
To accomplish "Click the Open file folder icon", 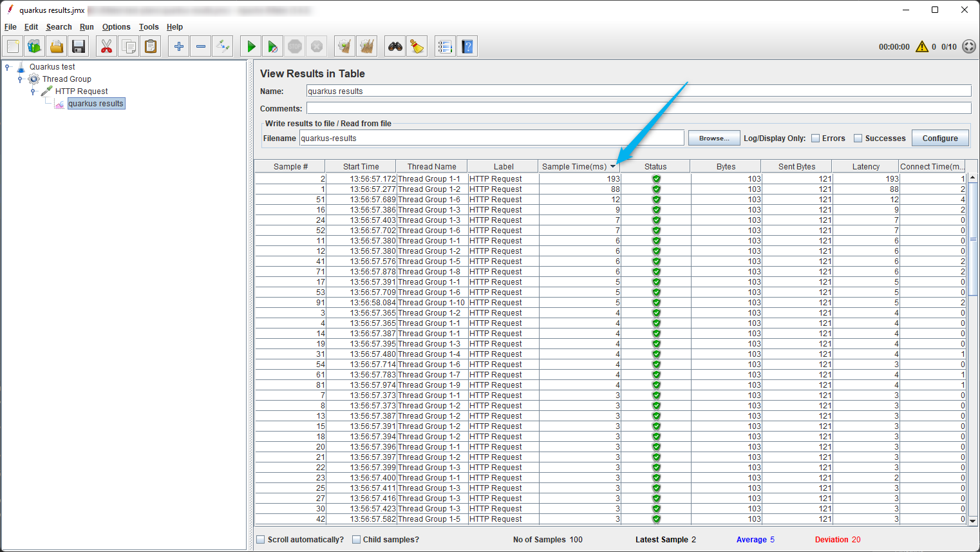I will [57, 46].
